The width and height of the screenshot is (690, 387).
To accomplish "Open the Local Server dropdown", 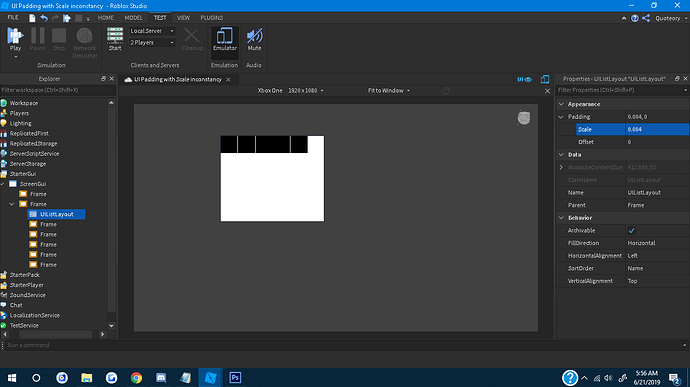I will 152,31.
